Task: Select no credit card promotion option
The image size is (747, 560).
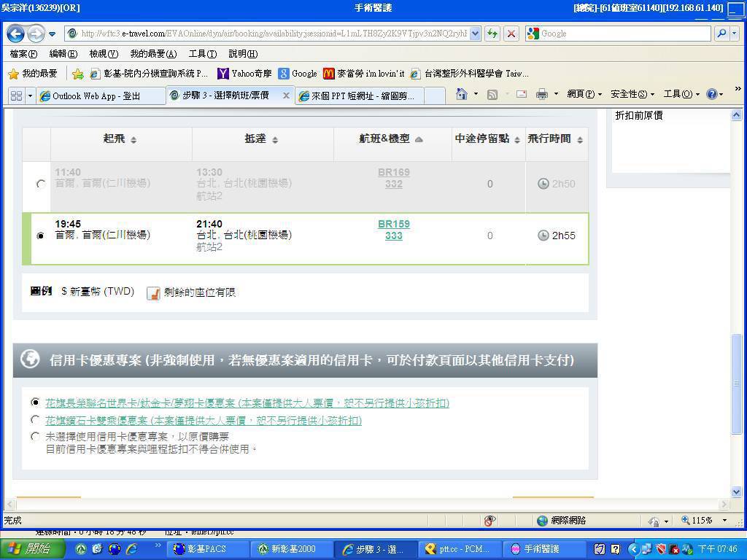Action: [x=35, y=436]
